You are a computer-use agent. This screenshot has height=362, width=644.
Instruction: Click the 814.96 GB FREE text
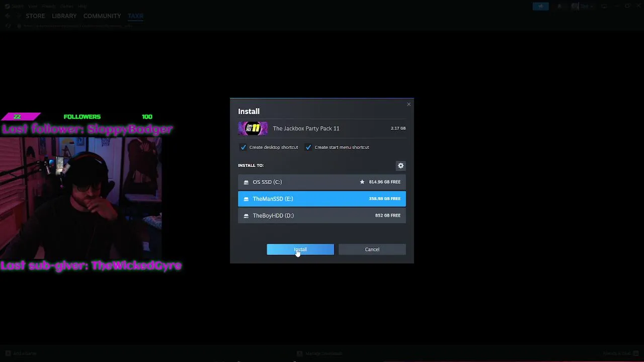pos(385,182)
